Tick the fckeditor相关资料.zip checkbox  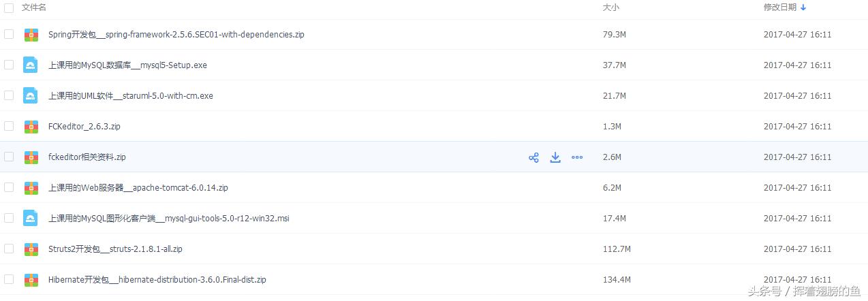[x=9, y=157]
